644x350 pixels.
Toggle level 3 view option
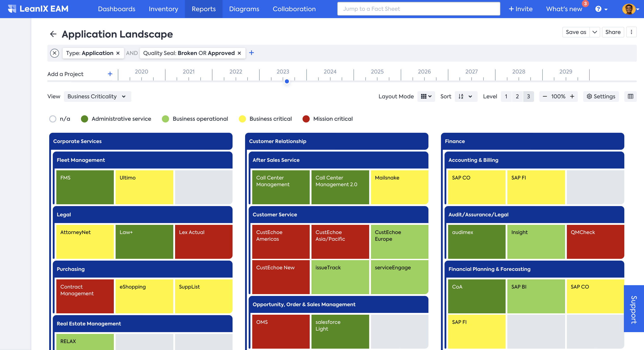click(x=528, y=96)
